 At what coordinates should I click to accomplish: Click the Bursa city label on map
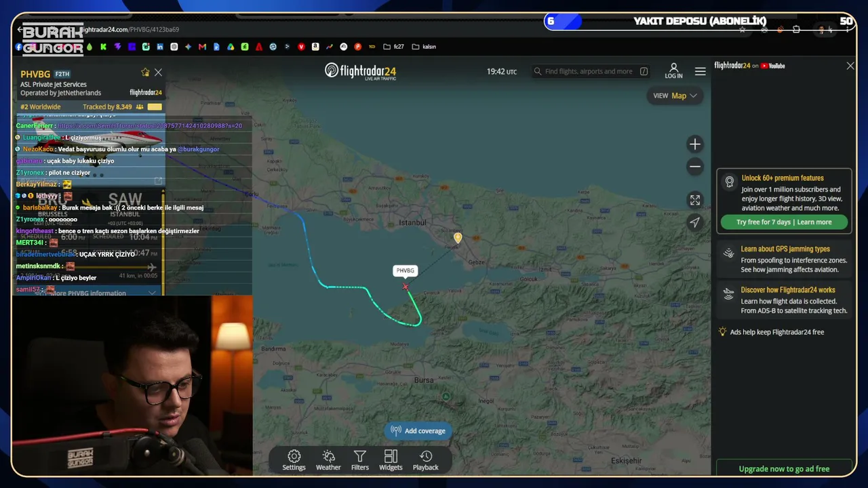(424, 380)
